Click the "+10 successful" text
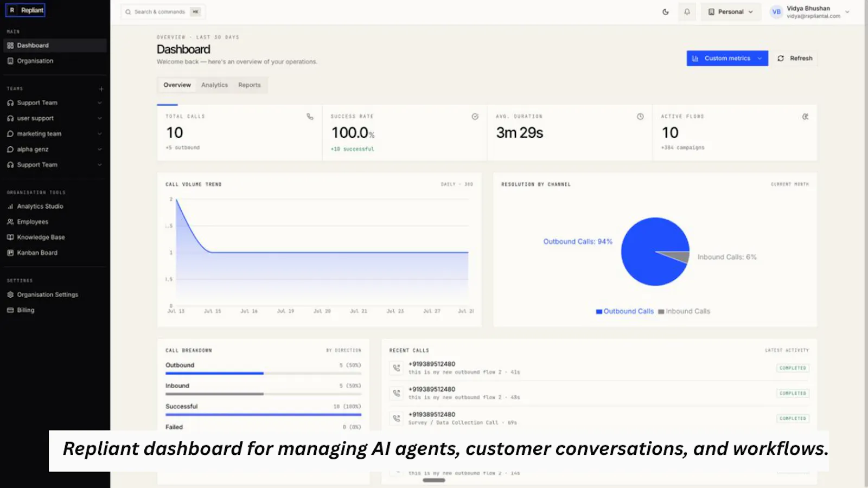The image size is (868, 488). (353, 149)
